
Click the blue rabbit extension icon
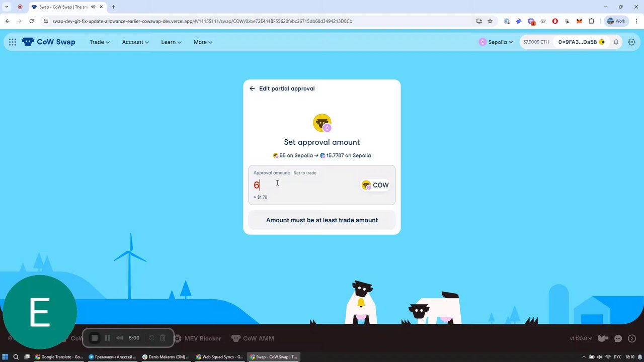coord(519,21)
